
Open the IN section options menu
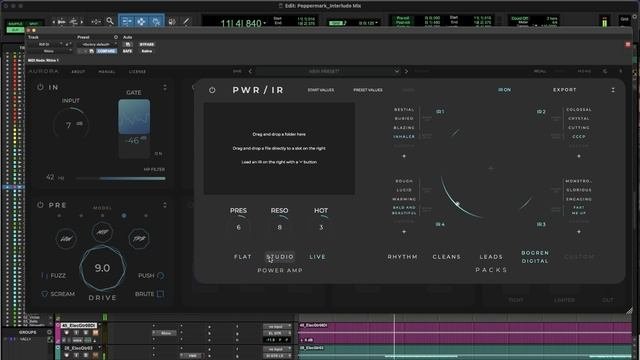coord(165,87)
